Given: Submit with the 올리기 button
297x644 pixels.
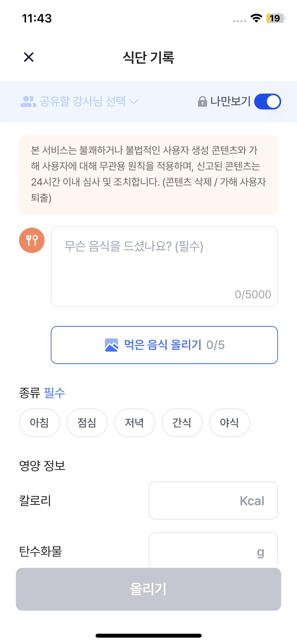Looking at the screenshot, I should pyautogui.click(x=148, y=589).
